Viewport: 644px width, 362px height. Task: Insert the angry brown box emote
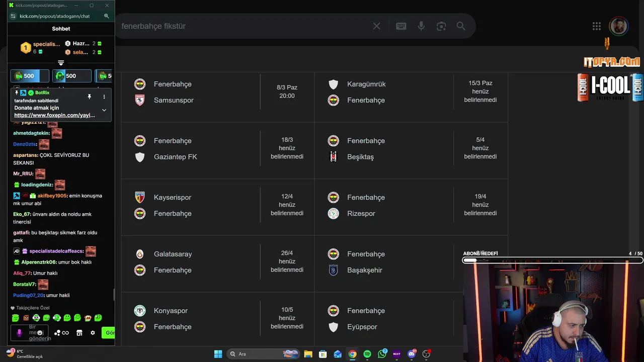coord(26,318)
